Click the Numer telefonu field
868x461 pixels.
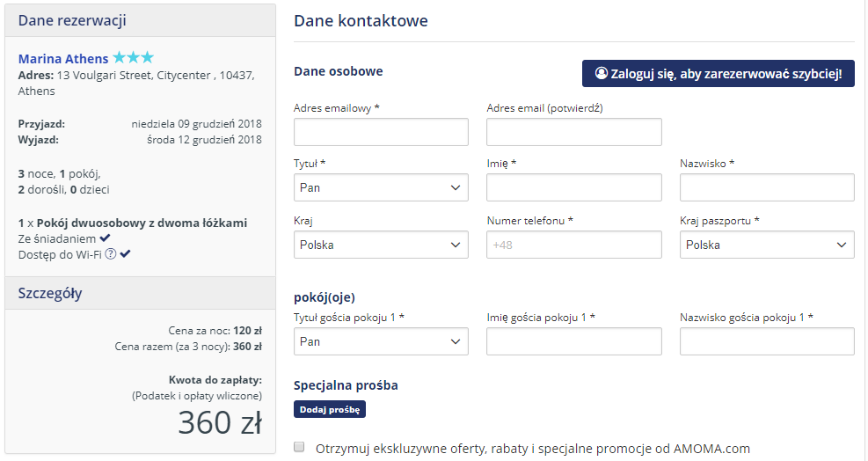[x=574, y=245]
